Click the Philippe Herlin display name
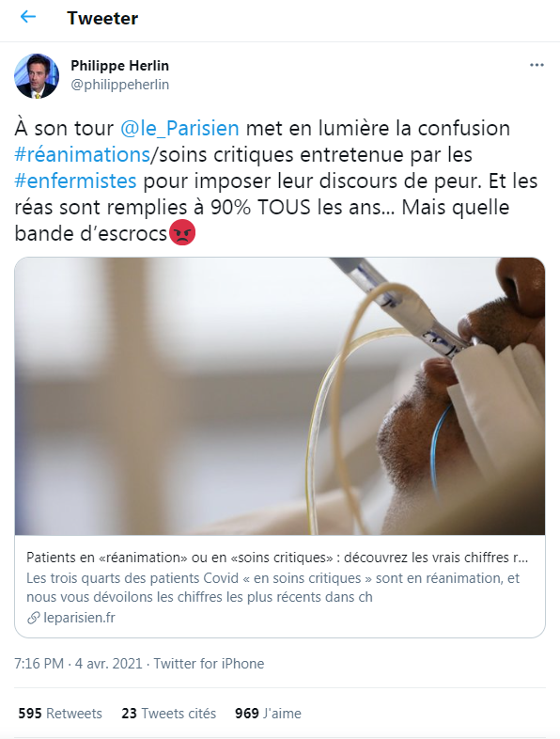The height and width of the screenshot is (739, 560). click(119, 66)
